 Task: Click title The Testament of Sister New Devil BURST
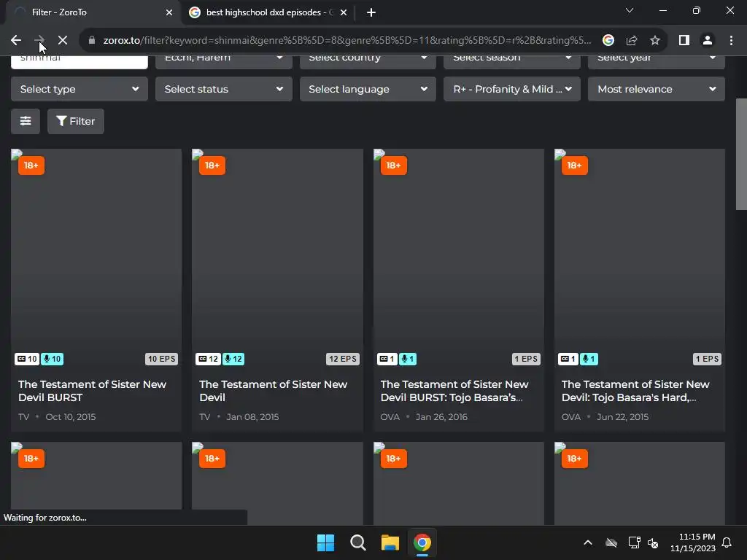tap(92, 391)
